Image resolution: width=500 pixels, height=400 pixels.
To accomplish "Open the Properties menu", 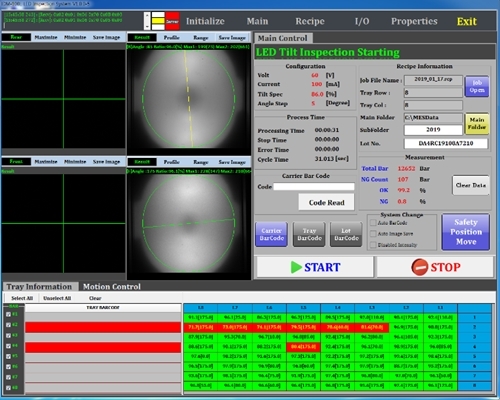I will click(414, 21).
